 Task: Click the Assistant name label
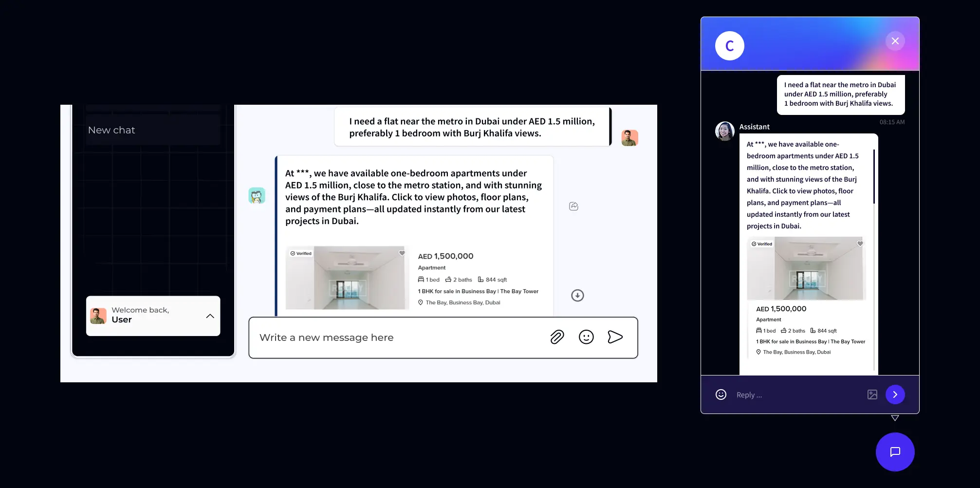[x=754, y=127]
